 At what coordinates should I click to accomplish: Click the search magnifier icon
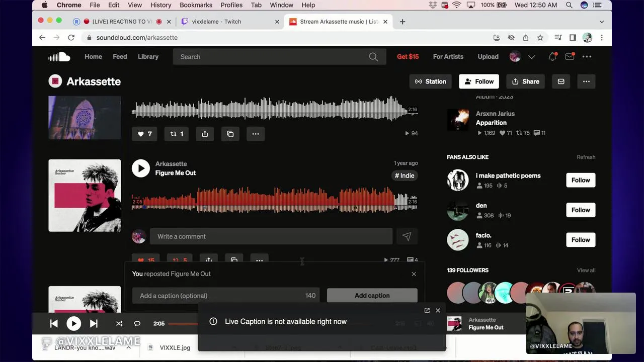tap(373, 57)
